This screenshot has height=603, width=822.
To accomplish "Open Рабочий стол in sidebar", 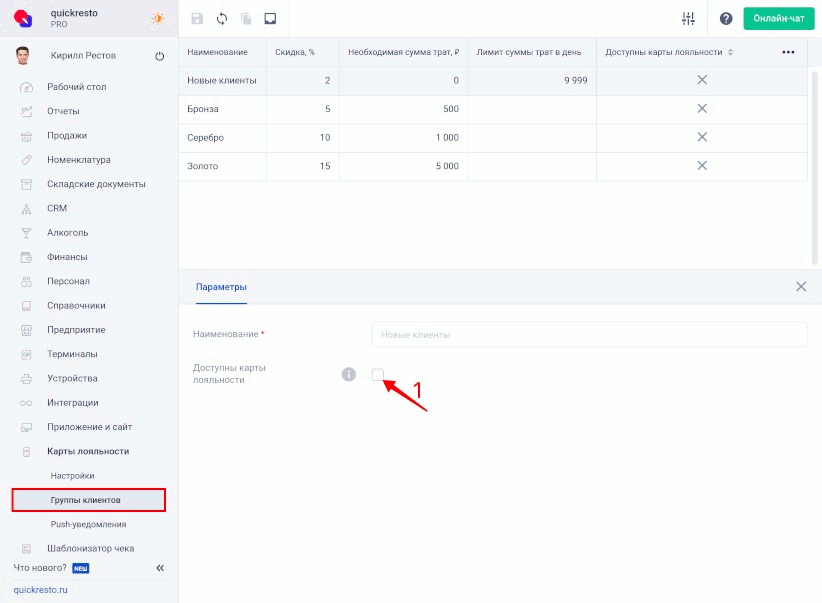I will pos(77,87).
